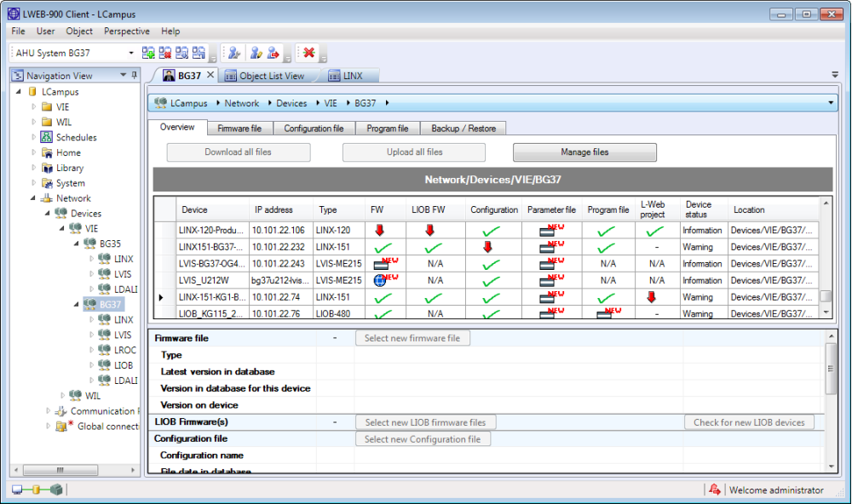Click Parameter file NEW icon in LINX-120-Produ row

(551, 230)
